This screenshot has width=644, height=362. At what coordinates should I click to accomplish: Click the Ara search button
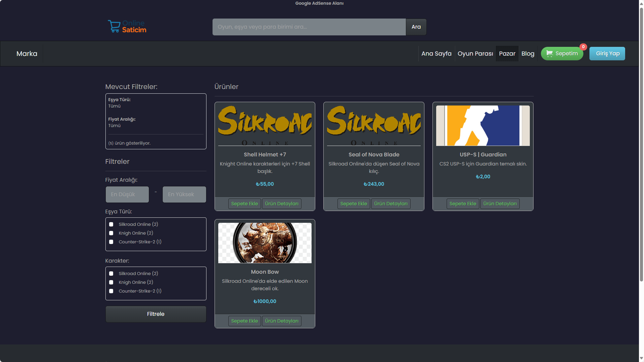click(x=416, y=27)
